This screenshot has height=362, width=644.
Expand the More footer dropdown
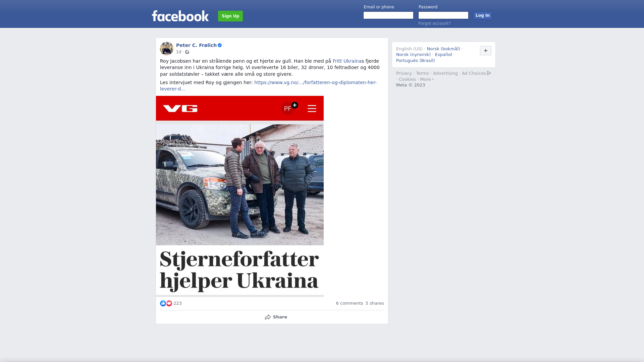(427, 79)
